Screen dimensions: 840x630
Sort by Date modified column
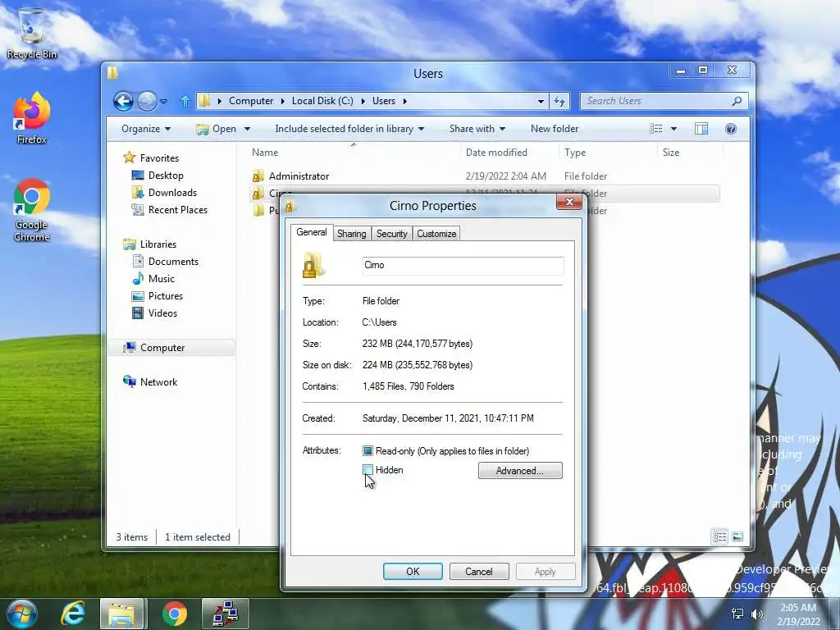(x=509, y=152)
